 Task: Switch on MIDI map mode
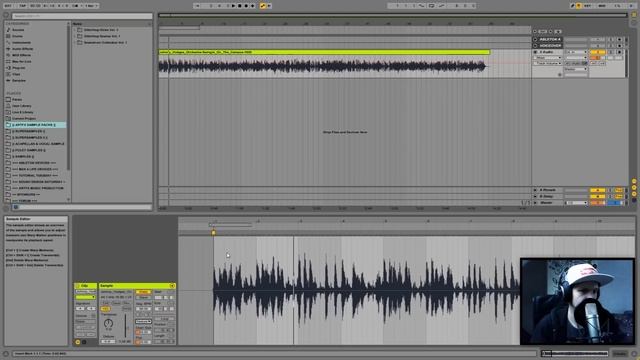[602, 6]
